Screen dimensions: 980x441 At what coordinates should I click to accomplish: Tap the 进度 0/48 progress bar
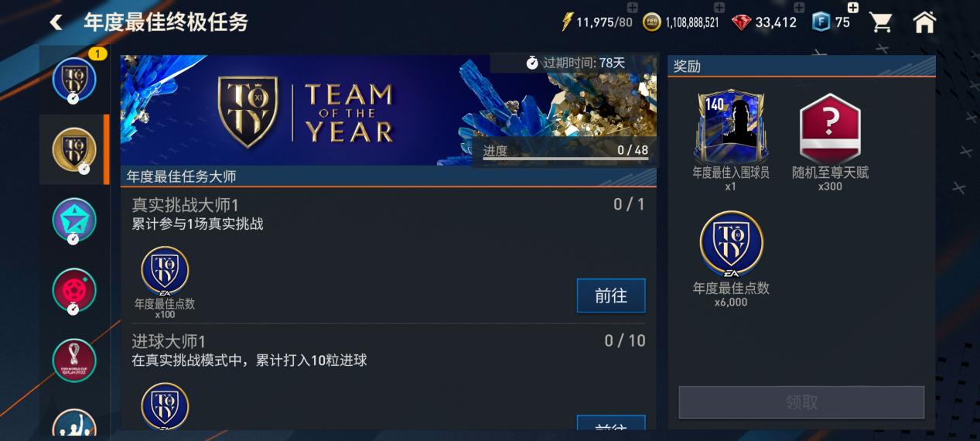[x=565, y=152]
